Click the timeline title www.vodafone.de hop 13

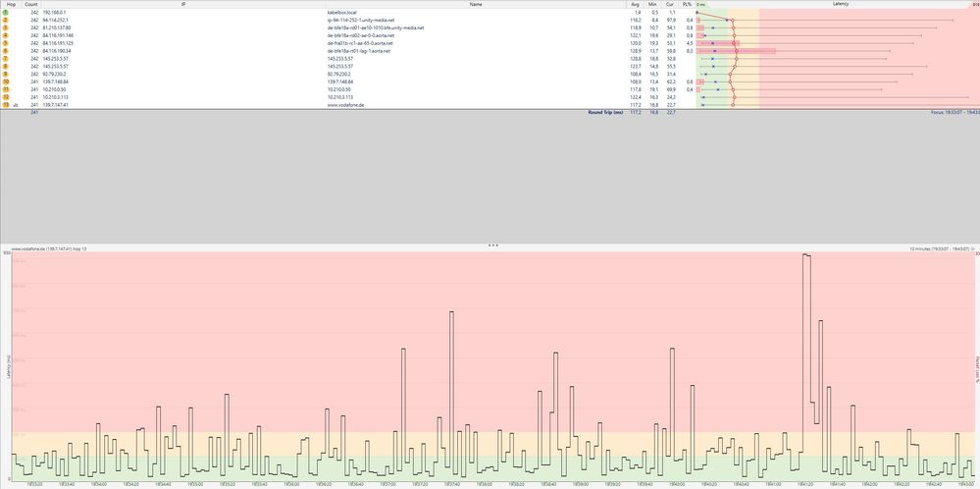pos(49,248)
